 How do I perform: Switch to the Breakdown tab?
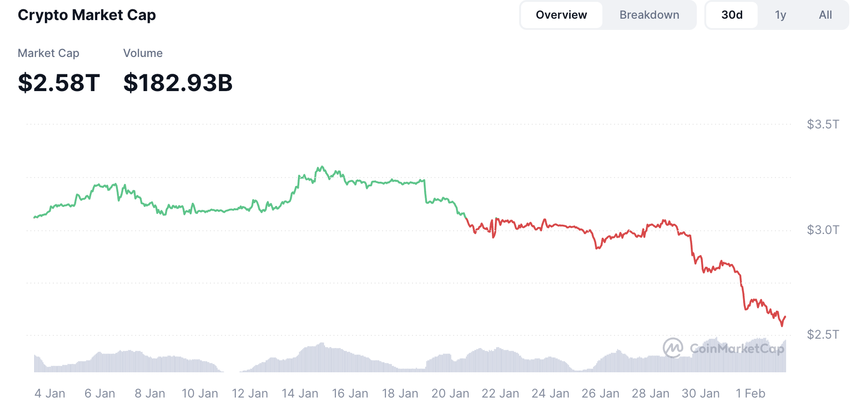(649, 14)
